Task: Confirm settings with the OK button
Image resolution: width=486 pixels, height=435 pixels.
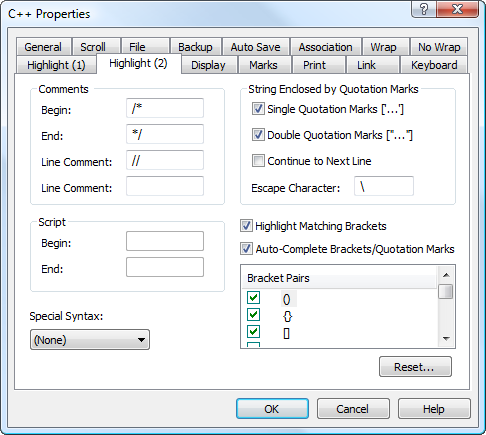Action: [x=272, y=409]
